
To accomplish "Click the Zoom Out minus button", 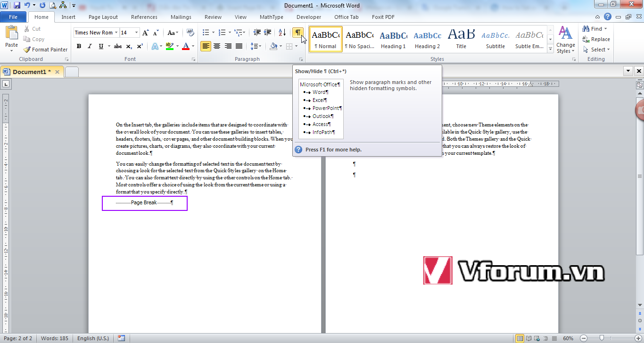I will click(x=583, y=338).
